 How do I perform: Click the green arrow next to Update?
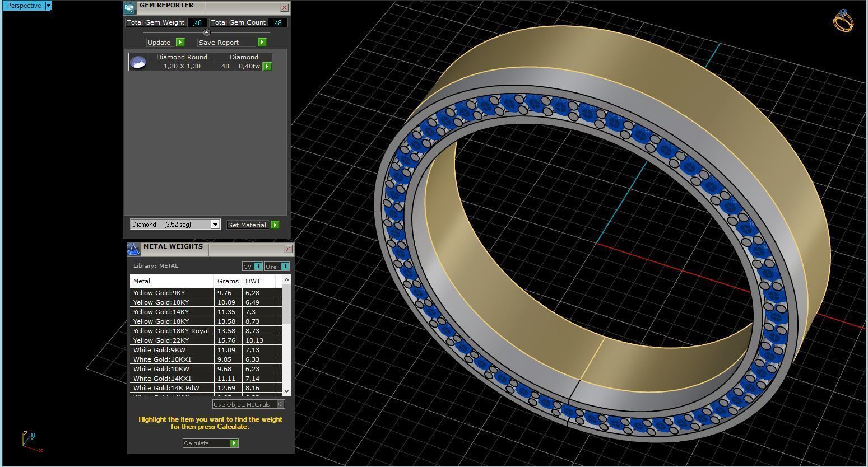click(180, 43)
